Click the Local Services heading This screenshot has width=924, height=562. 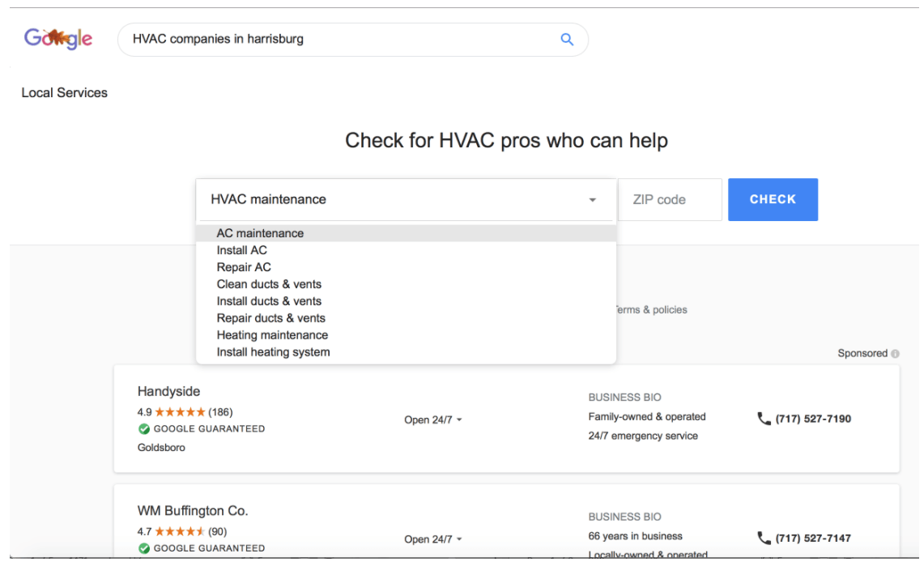(64, 93)
